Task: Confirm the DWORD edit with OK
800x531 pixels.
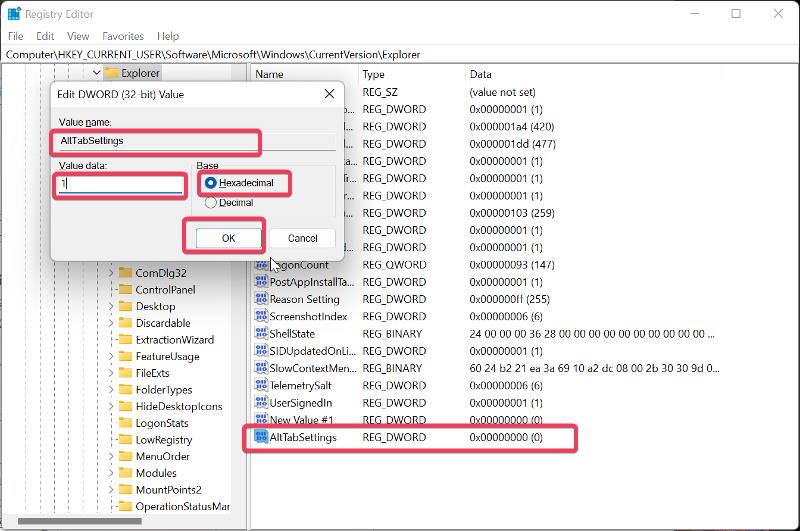Action: (229, 238)
